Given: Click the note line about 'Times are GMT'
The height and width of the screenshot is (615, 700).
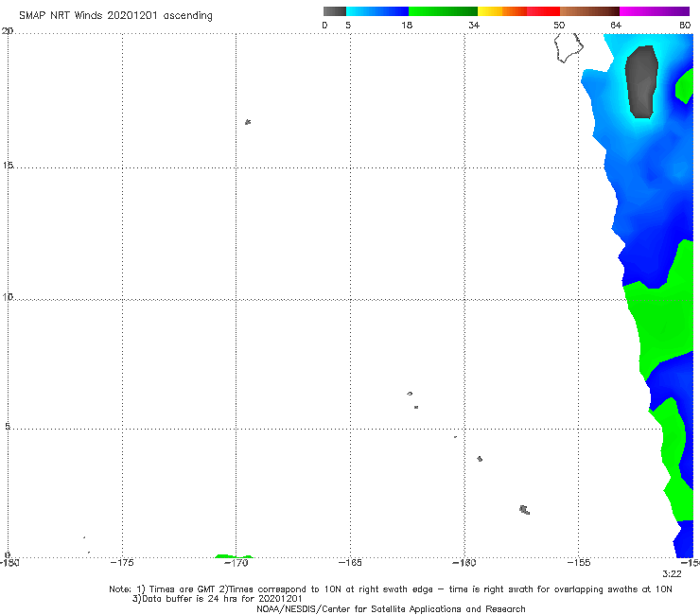Looking at the screenshot, I should [x=390, y=589].
